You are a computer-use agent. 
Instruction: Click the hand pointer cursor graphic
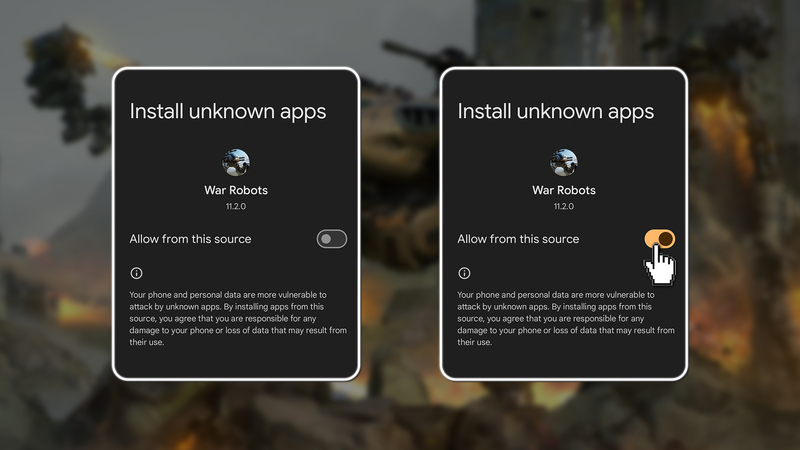[661, 264]
